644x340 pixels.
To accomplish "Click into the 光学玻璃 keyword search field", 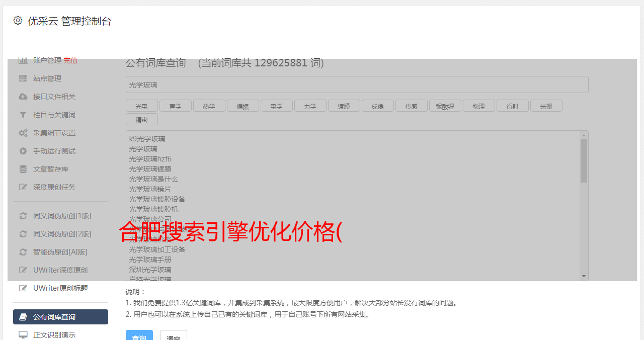I will point(357,84).
